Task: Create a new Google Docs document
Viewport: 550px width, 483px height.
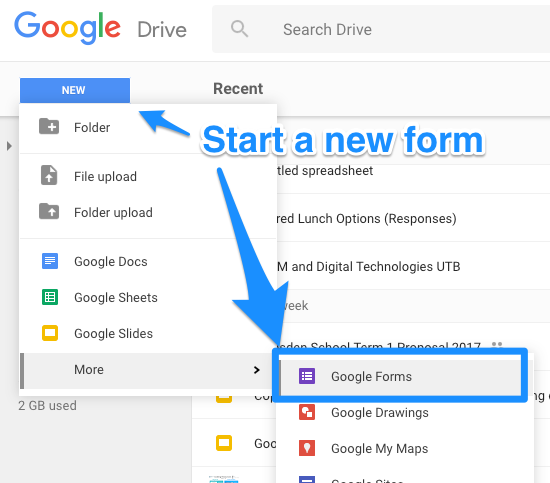Action: 148,262
